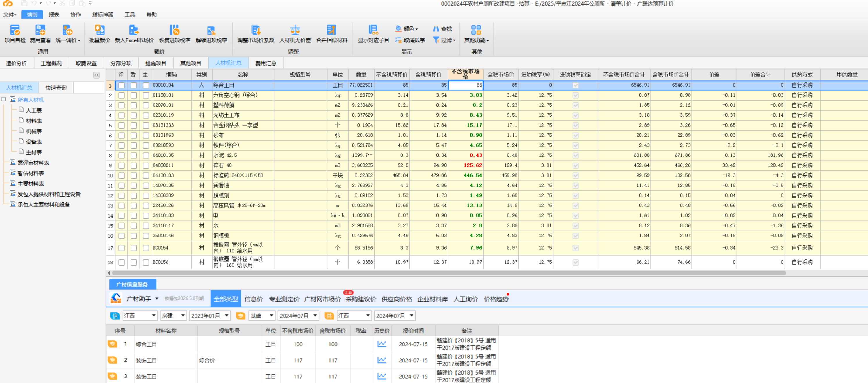Open the 指标神器 menu tab

tap(102, 15)
